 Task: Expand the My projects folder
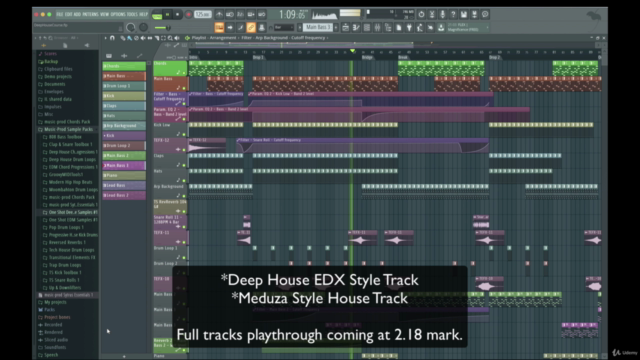[x=55, y=302]
